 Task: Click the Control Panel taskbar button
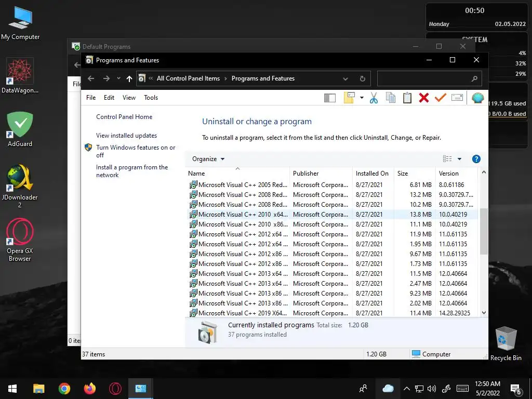140,389
